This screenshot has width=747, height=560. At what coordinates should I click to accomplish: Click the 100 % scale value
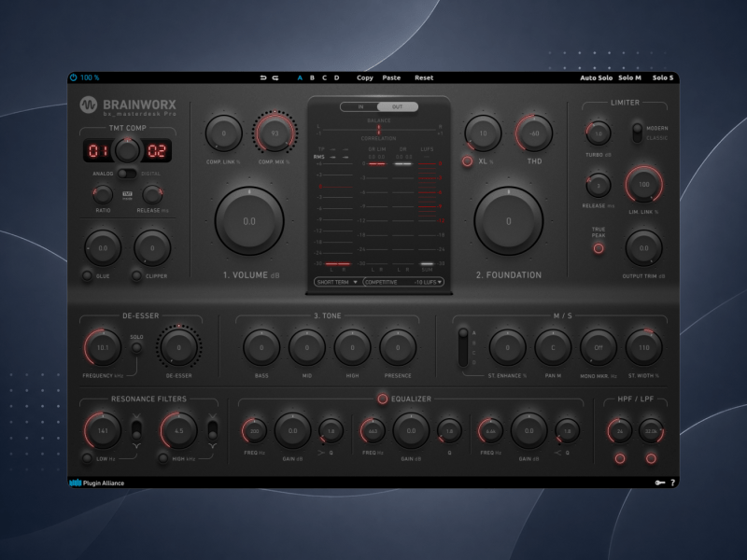(x=90, y=77)
